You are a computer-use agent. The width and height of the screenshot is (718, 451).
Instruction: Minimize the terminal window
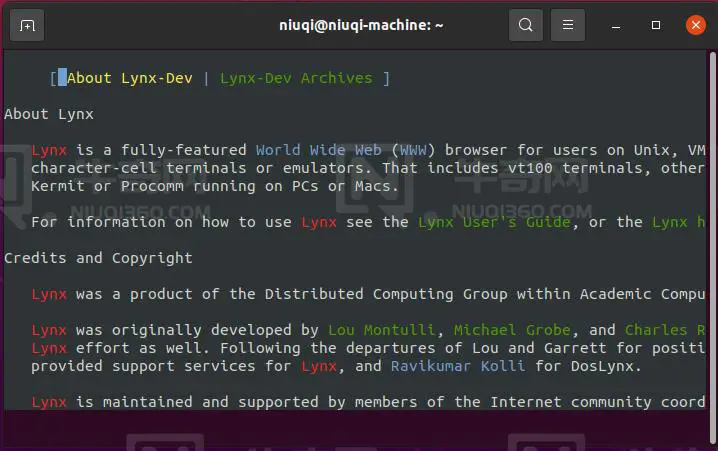pos(616,26)
